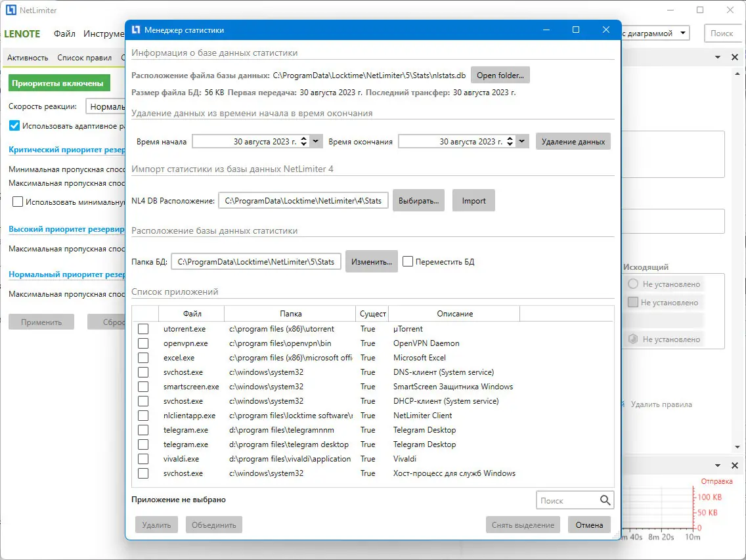Open the 'с диаграммой' view dropdown
This screenshot has height=560, width=746.
(683, 33)
